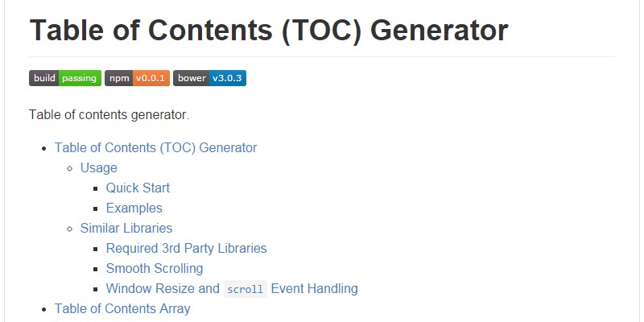This screenshot has height=322, width=644.
Task: Click the "Table of contents generator." description text
Action: [x=109, y=114]
